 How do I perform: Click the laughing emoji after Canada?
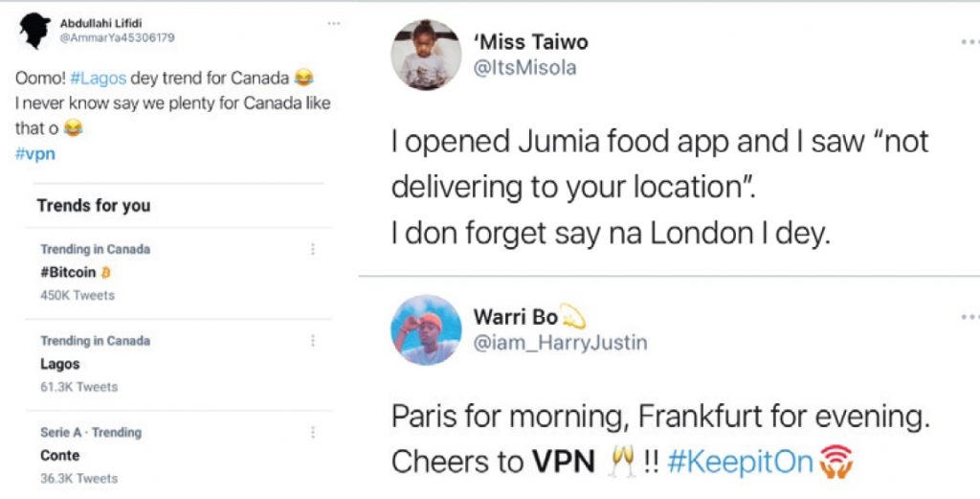(x=303, y=79)
